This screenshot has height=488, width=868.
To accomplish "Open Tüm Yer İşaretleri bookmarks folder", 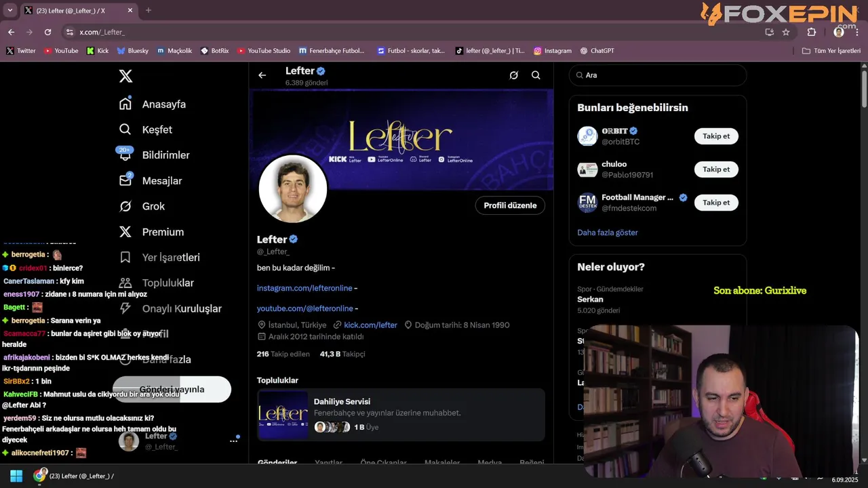I will pos(831,51).
